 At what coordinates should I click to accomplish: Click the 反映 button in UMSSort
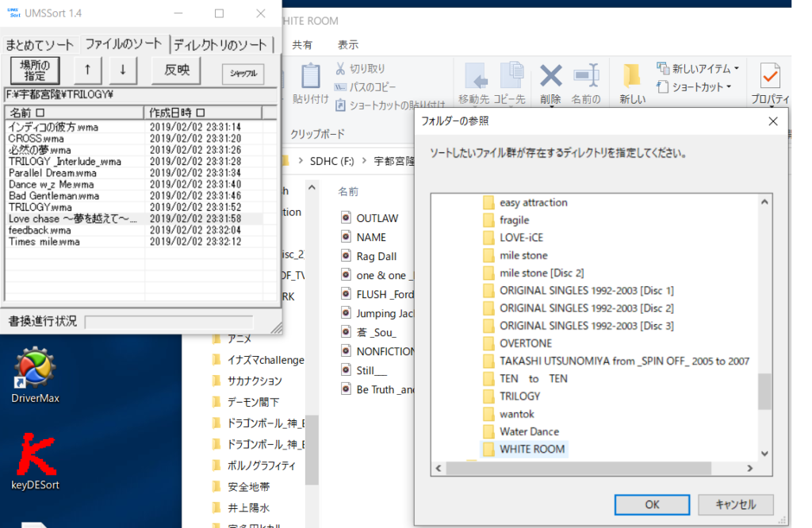176,70
